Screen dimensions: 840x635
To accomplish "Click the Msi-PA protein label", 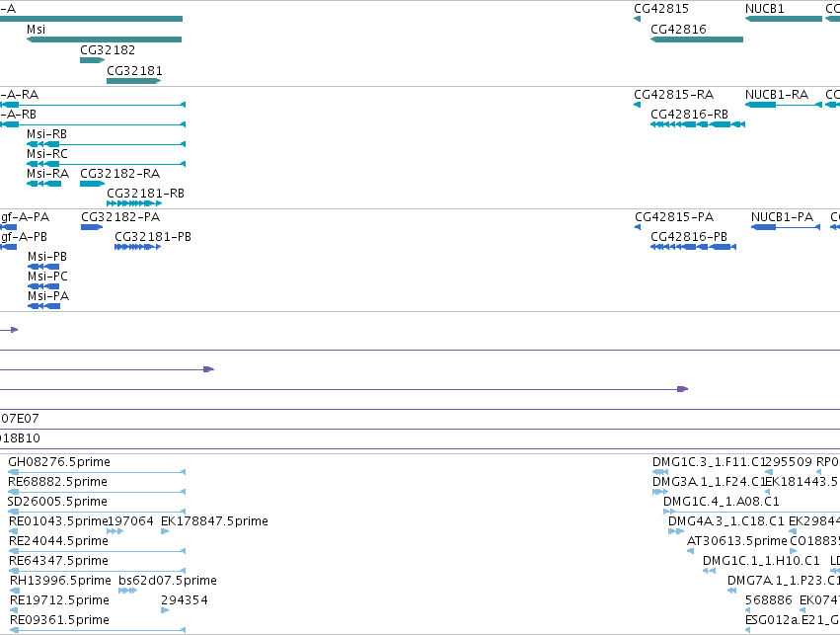I will point(48,296).
